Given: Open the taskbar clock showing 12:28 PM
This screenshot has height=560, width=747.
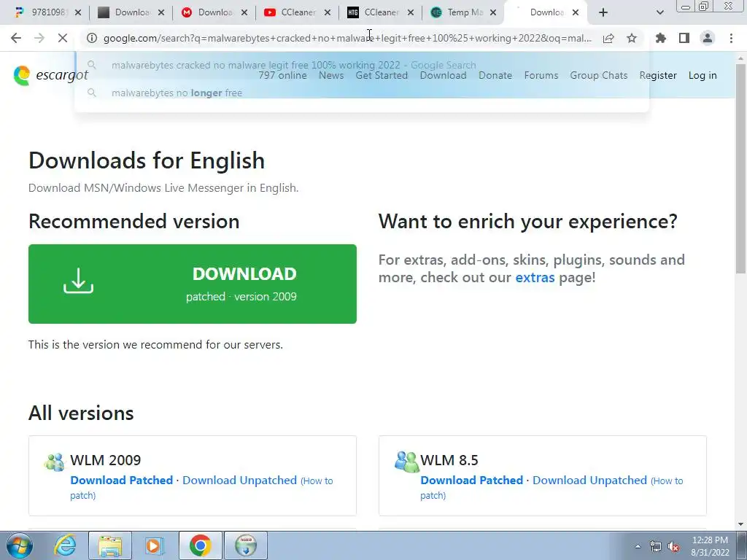Looking at the screenshot, I should 710,546.
